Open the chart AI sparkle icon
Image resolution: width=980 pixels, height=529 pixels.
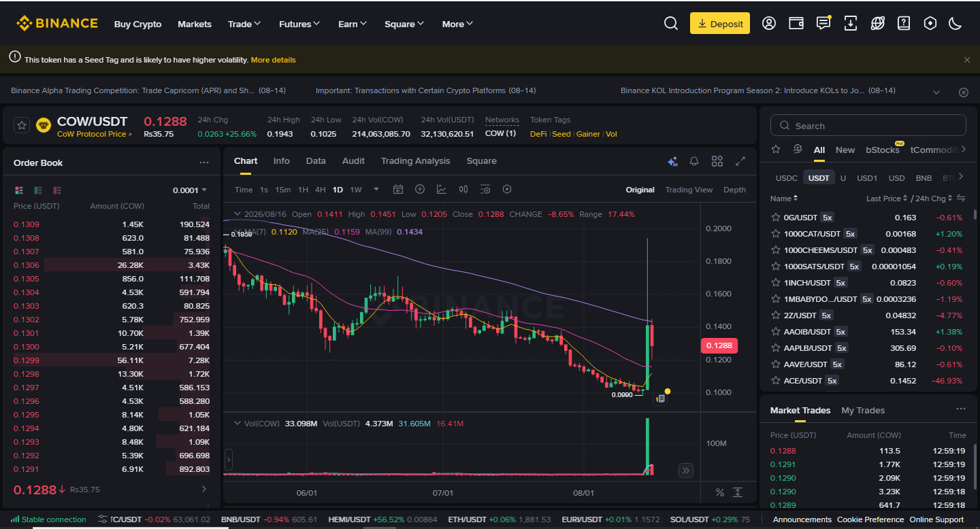pos(672,161)
